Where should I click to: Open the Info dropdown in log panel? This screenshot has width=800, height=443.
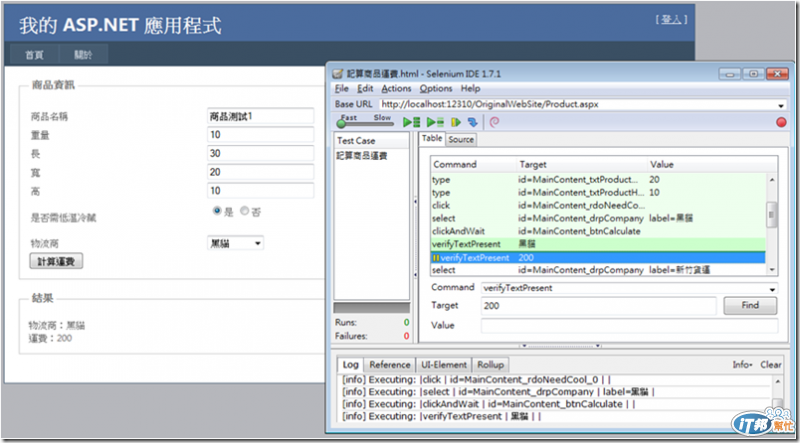(742, 364)
